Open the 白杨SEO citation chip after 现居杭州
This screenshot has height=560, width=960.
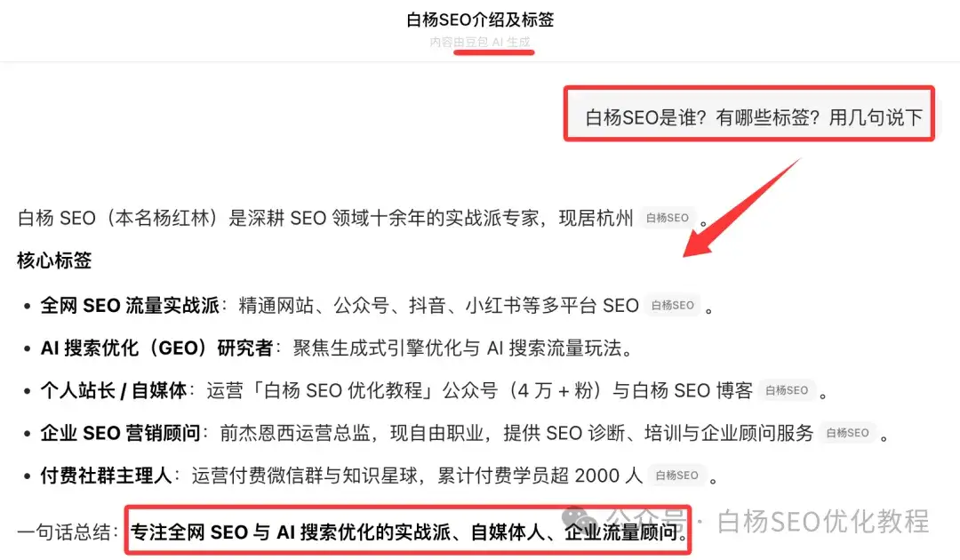(x=668, y=218)
